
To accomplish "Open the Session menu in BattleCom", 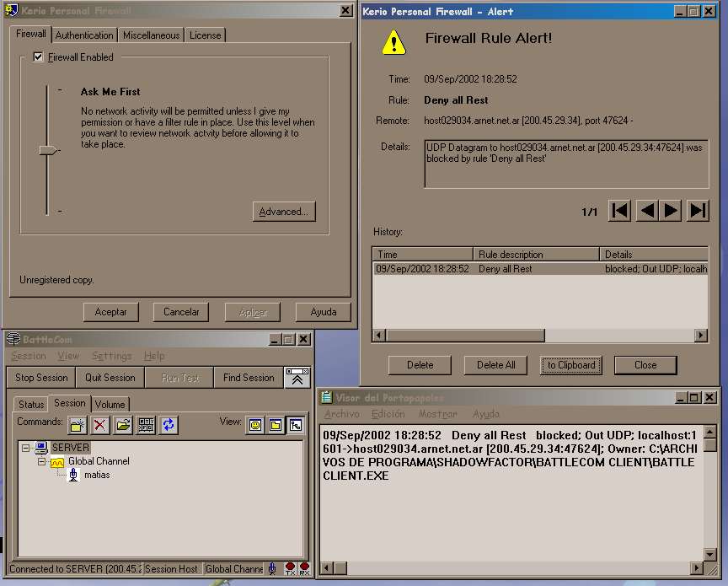I will (29, 356).
